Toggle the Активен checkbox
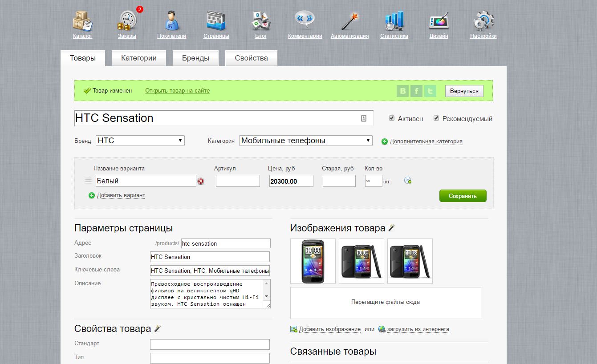 pyautogui.click(x=392, y=118)
